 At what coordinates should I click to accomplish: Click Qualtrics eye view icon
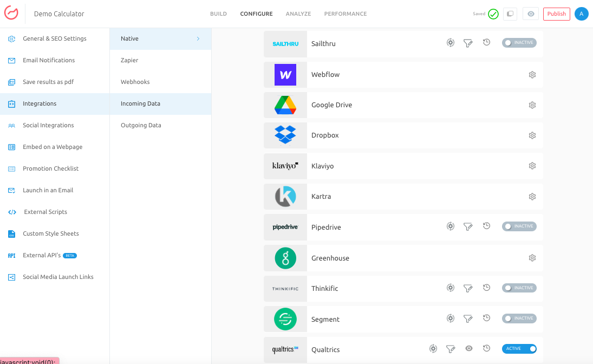[x=469, y=348]
